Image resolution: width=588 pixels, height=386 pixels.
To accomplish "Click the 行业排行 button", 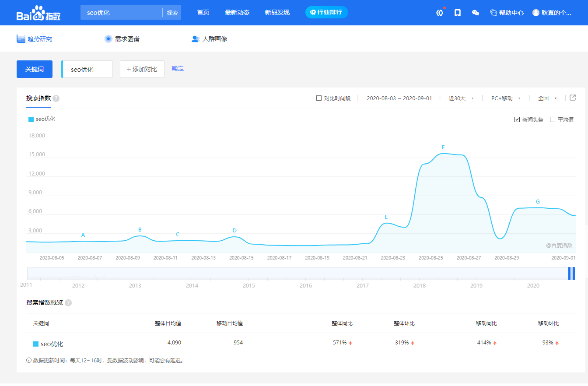I will (326, 12).
